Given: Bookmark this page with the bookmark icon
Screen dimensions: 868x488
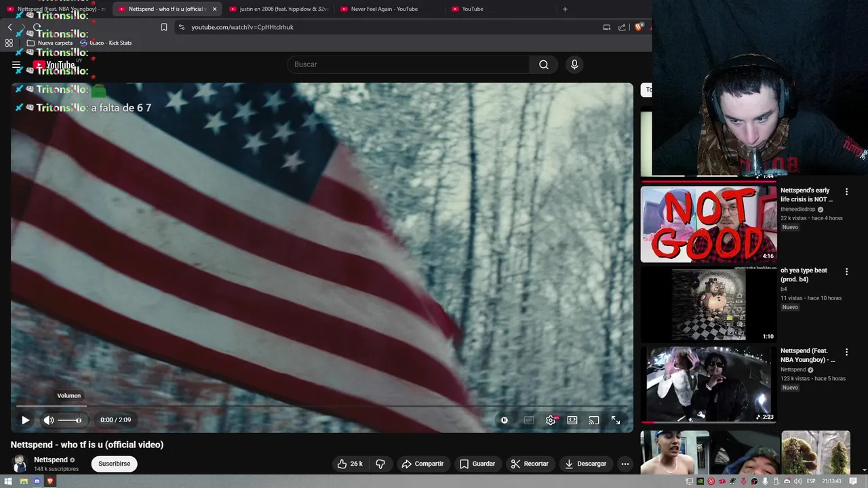Looking at the screenshot, I should [x=164, y=27].
